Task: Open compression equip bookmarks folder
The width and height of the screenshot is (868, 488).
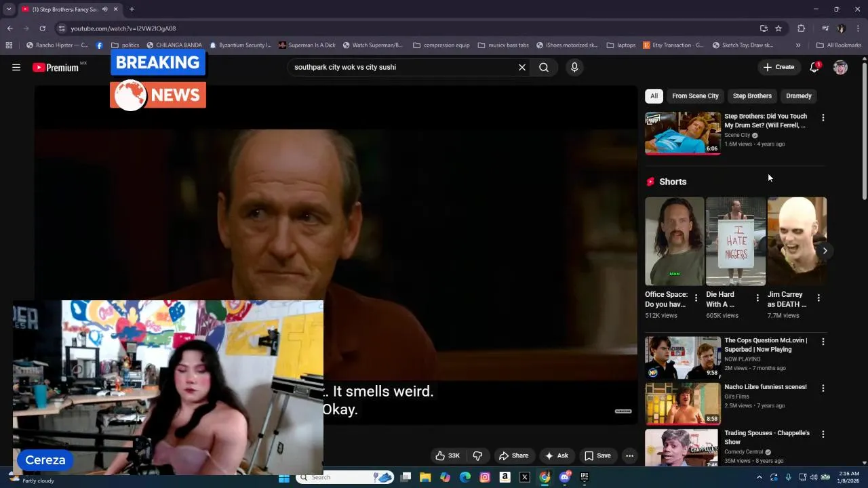Action: pos(441,45)
